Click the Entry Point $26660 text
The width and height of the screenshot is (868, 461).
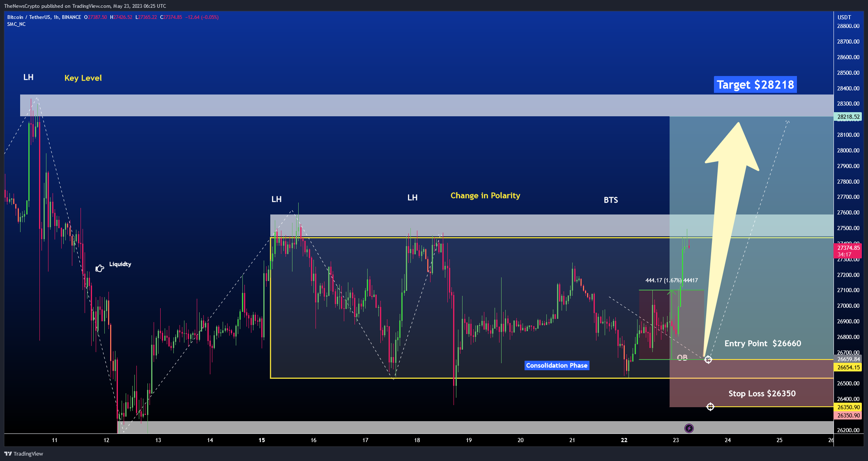point(763,343)
